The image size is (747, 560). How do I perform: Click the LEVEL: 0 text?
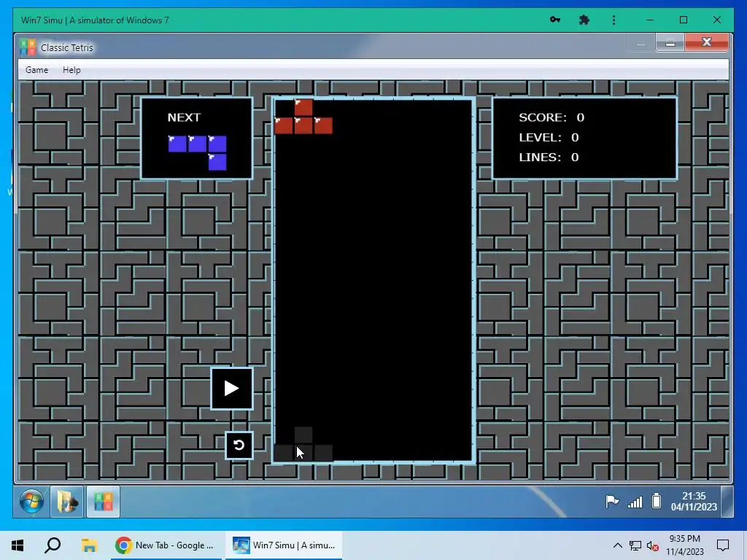coord(549,138)
